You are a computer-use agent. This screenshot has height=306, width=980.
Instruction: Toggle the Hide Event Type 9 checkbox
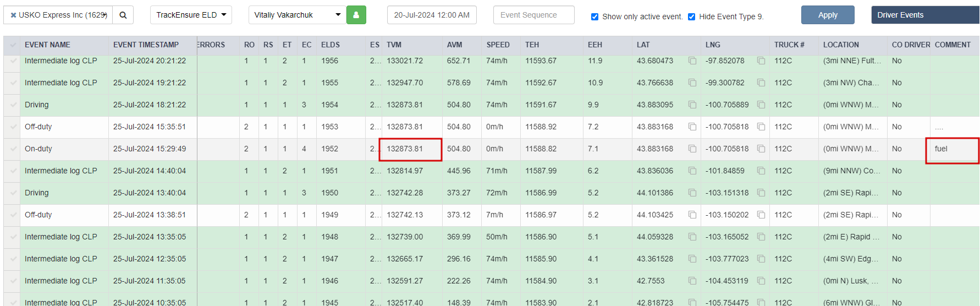pyautogui.click(x=691, y=17)
